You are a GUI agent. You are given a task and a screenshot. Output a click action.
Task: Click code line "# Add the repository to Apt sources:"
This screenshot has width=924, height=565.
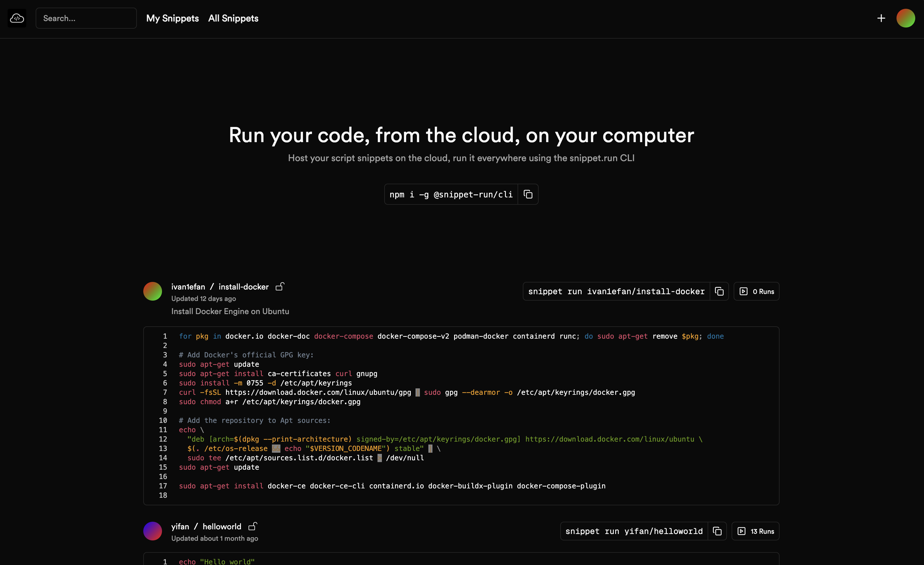pos(255,420)
